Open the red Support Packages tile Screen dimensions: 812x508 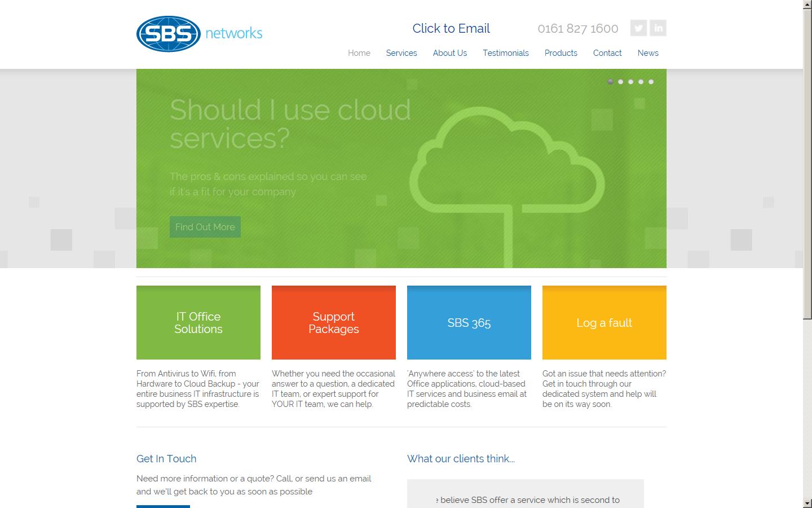coord(334,322)
